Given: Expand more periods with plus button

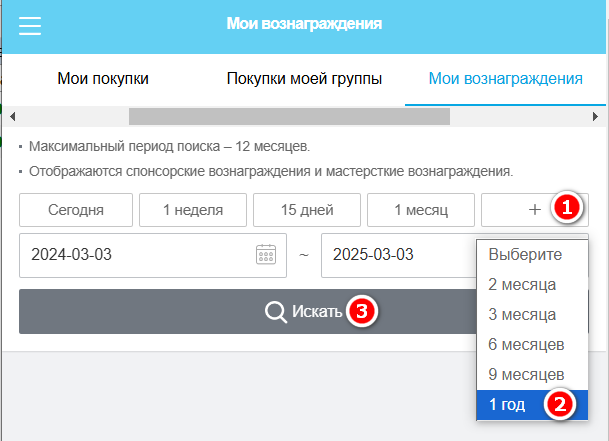Looking at the screenshot, I should coord(534,210).
